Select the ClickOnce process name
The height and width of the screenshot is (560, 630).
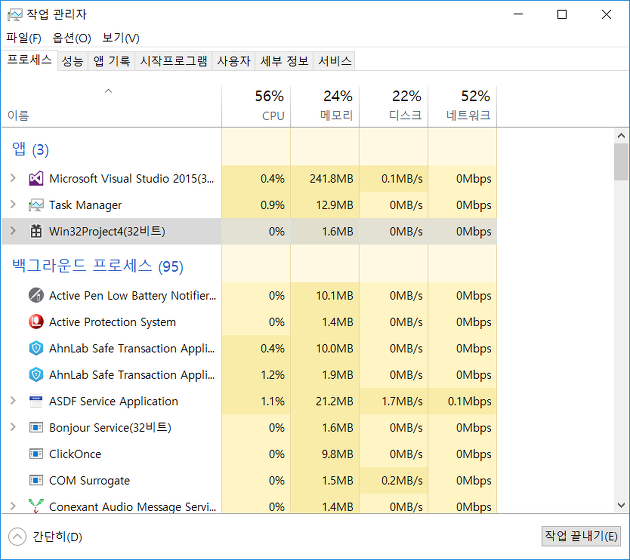pos(75,454)
